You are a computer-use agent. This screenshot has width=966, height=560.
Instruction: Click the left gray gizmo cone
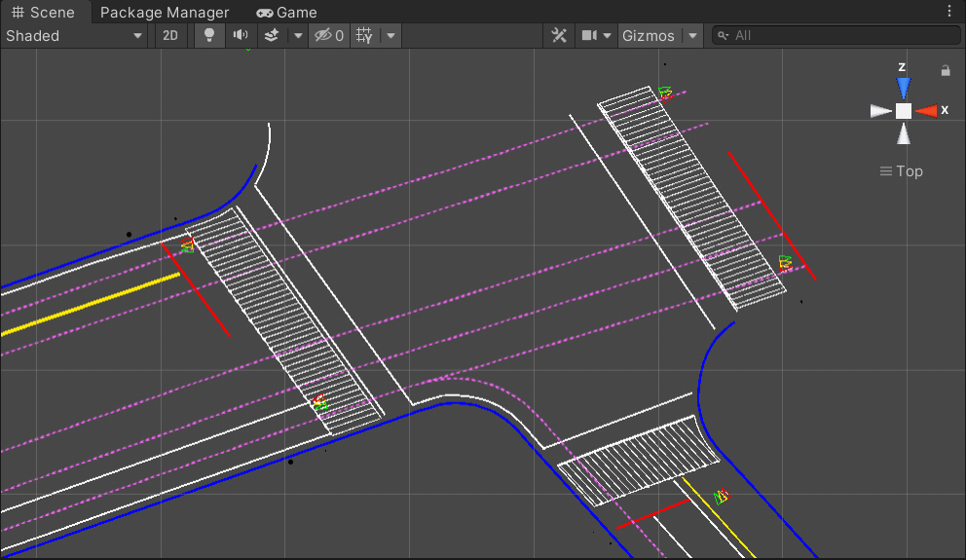coord(880,111)
